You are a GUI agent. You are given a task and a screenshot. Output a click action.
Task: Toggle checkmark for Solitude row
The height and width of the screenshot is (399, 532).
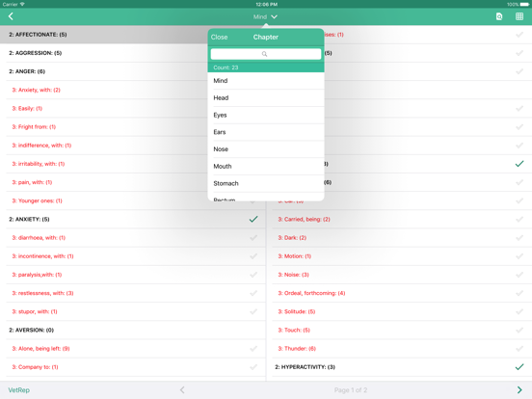[x=519, y=311]
